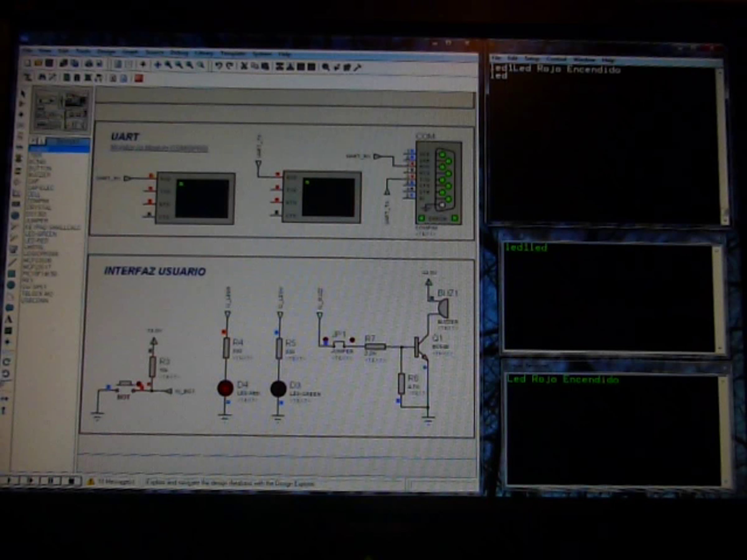Select the 2D text 'A' tool
The height and width of the screenshot is (560, 747).
tap(9, 319)
